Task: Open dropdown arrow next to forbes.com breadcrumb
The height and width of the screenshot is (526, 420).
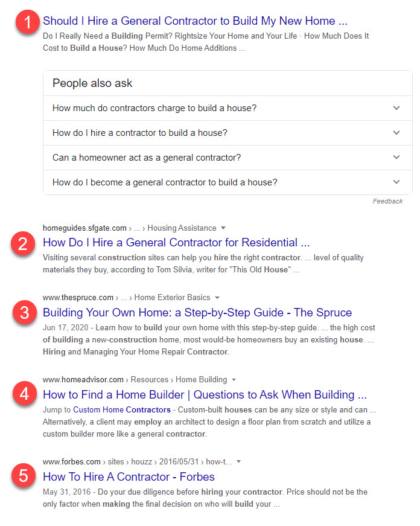Action: (x=239, y=461)
